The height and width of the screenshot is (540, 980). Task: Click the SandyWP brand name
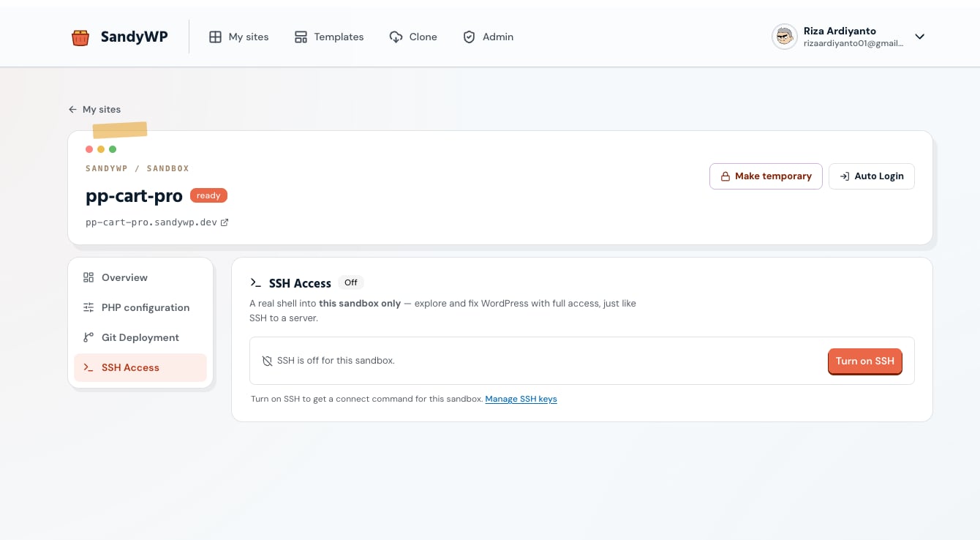(x=135, y=37)
